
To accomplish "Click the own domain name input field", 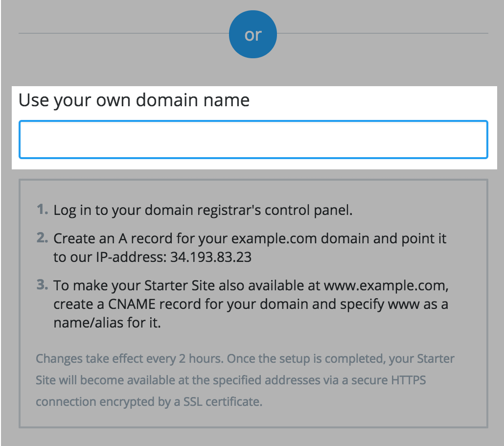I will [x=253, y=140].
